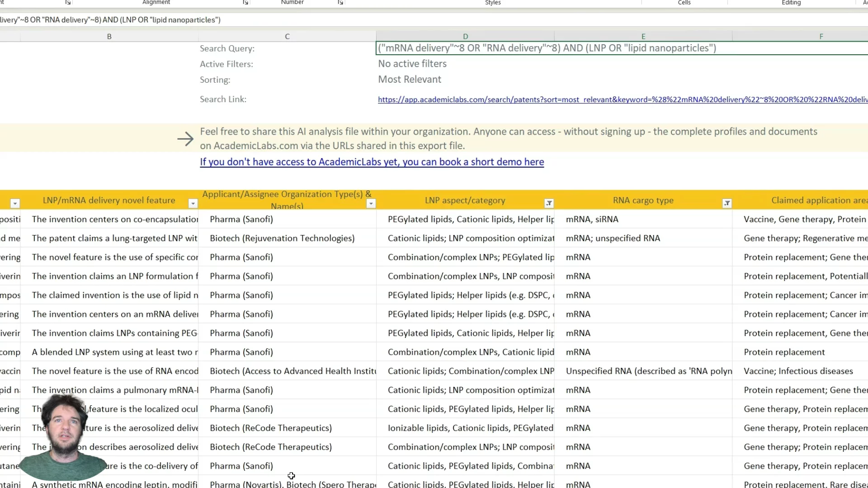Open filter dropdown for Applicant/Assignee Organization column
The image size is (868, 488).
371,204
